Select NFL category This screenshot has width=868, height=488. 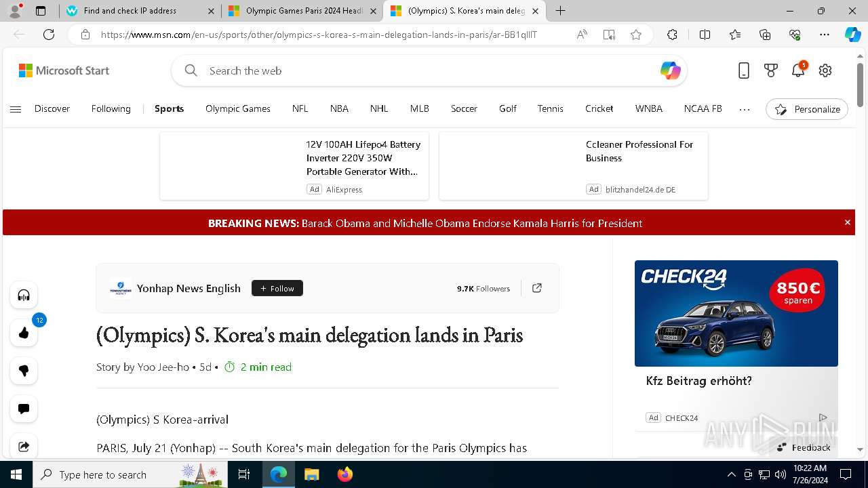[300, 108]
